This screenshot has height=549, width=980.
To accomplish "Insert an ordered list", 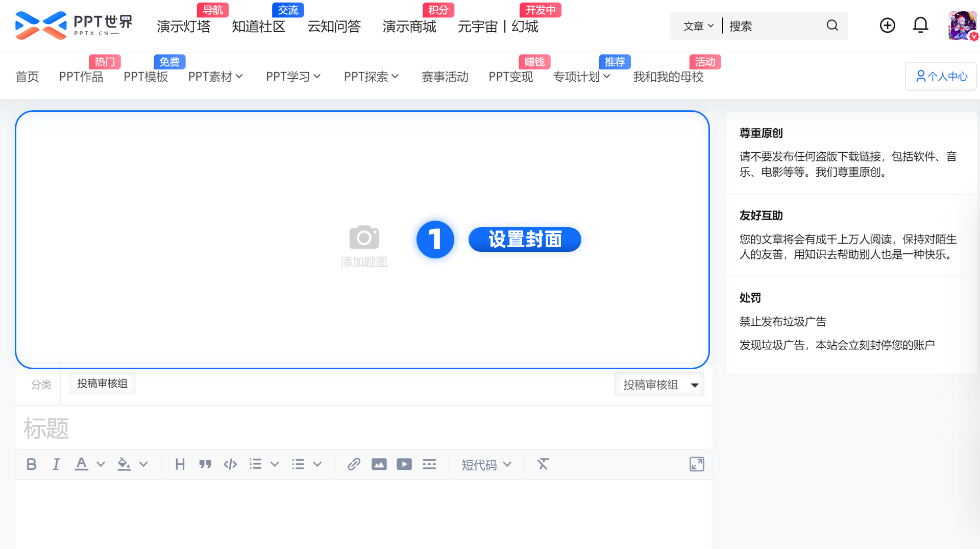I will coord(255,464).
